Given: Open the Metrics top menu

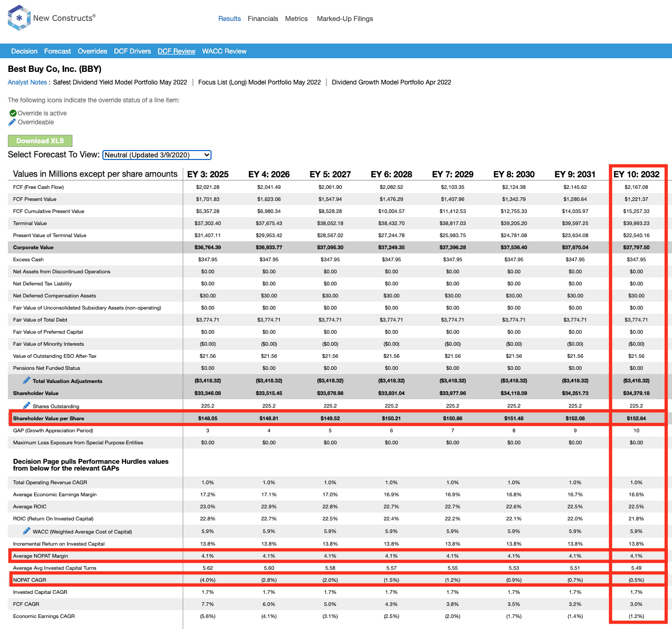Looking at the screenshot, I should click(297, 19).
